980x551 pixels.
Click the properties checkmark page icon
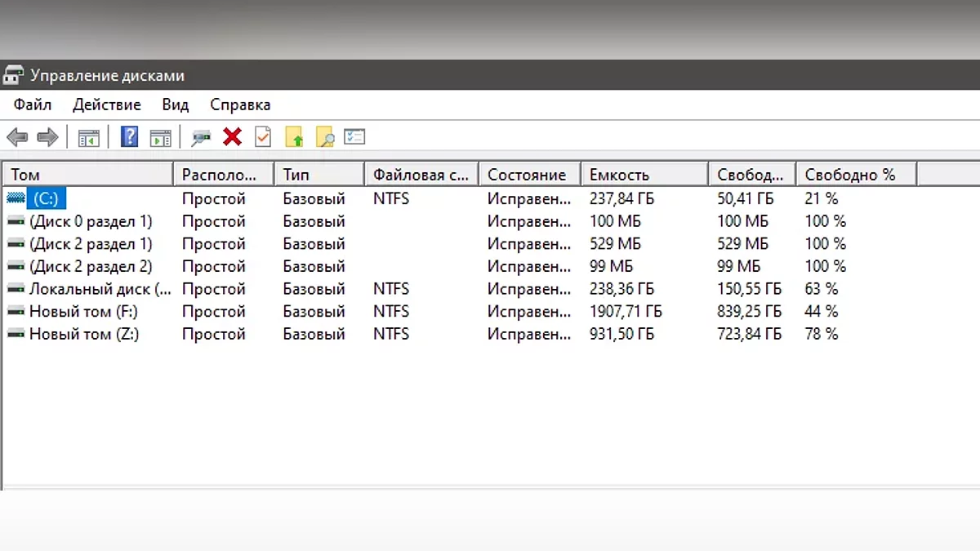click(263, 137)
